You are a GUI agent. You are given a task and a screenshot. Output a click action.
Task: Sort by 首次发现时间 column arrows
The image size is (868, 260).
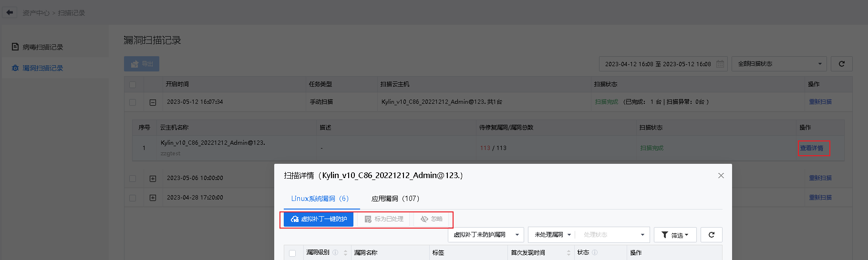click(568, 253)
